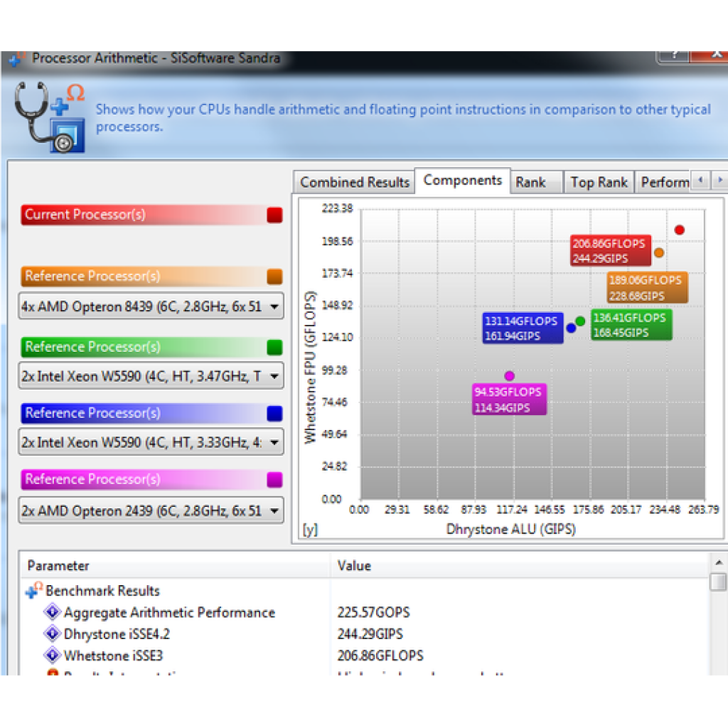Click the magenta Reference Processor color swatch

274,480
